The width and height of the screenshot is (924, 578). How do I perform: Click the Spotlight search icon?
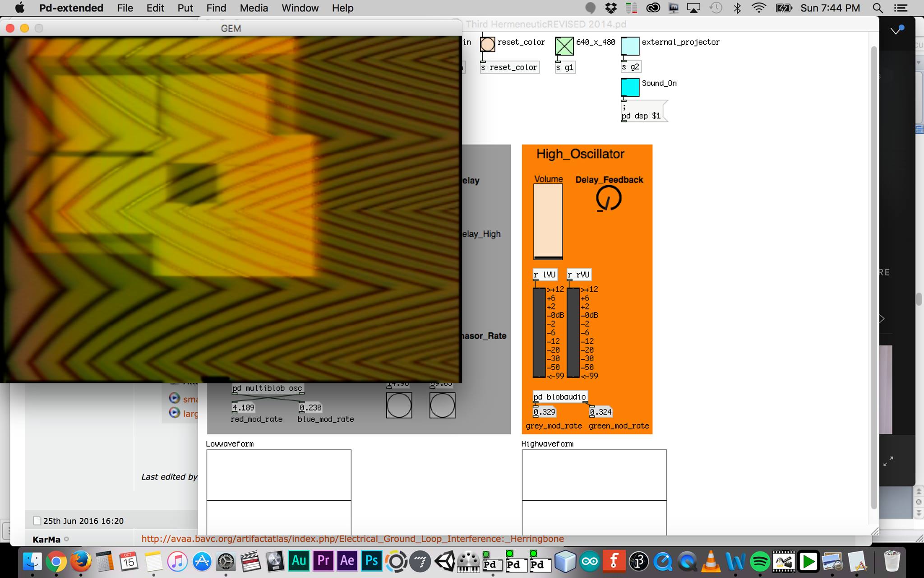point(878,8)
